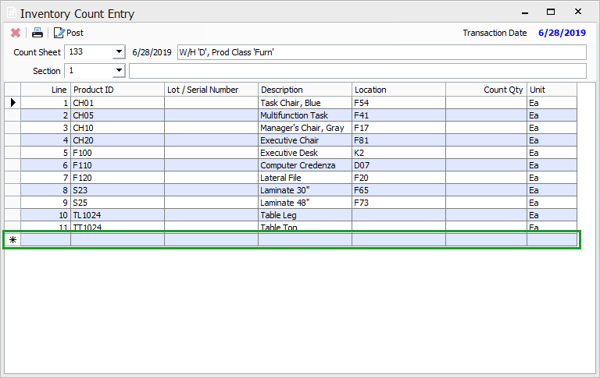Click the blue transaction date 6/28/2019
600x378 pixels.
click(x=562, y=33)
